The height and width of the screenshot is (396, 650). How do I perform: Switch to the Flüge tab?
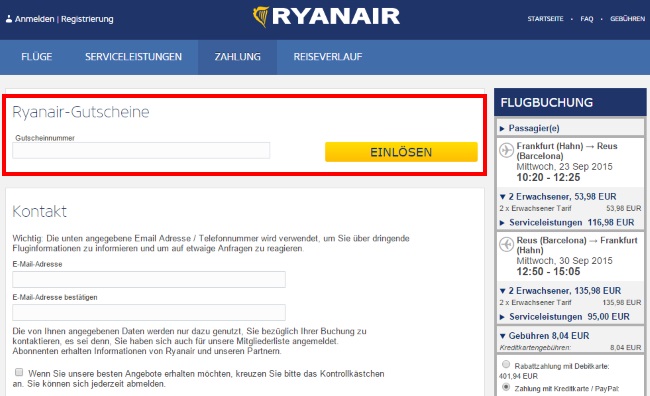36,57
